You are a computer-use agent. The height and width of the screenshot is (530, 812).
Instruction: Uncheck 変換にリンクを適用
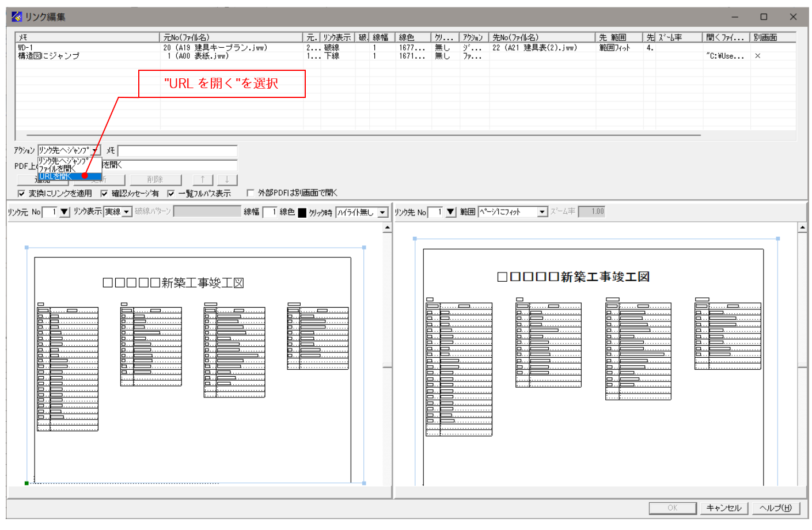[21, 194]
